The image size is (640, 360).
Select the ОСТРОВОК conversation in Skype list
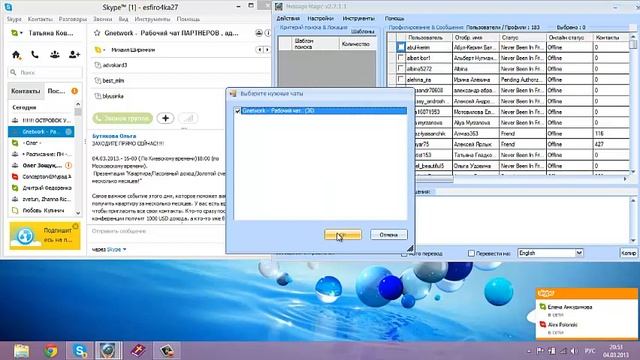pos(42,120)
